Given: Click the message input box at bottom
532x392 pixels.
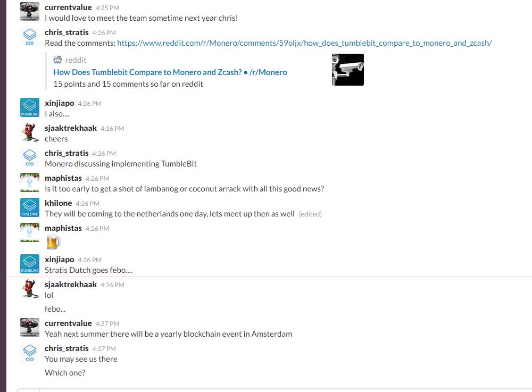Looking at the screenshot, I should 275,390.
